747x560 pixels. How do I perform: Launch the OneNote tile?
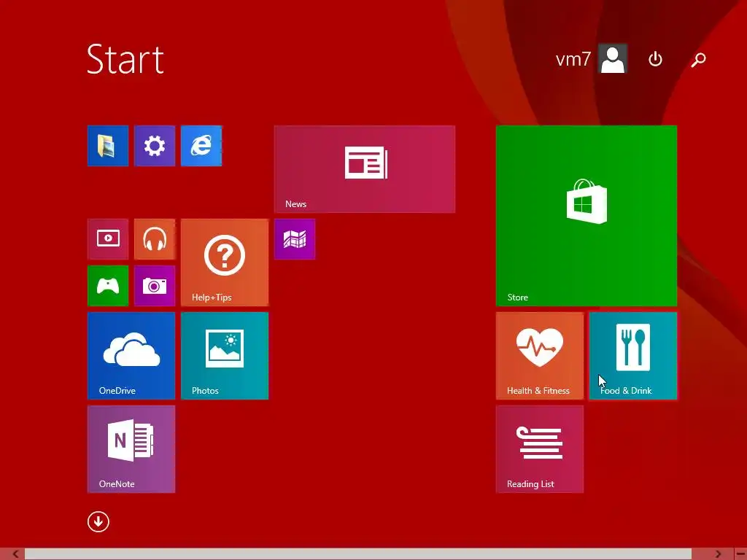tap(131, 449)
